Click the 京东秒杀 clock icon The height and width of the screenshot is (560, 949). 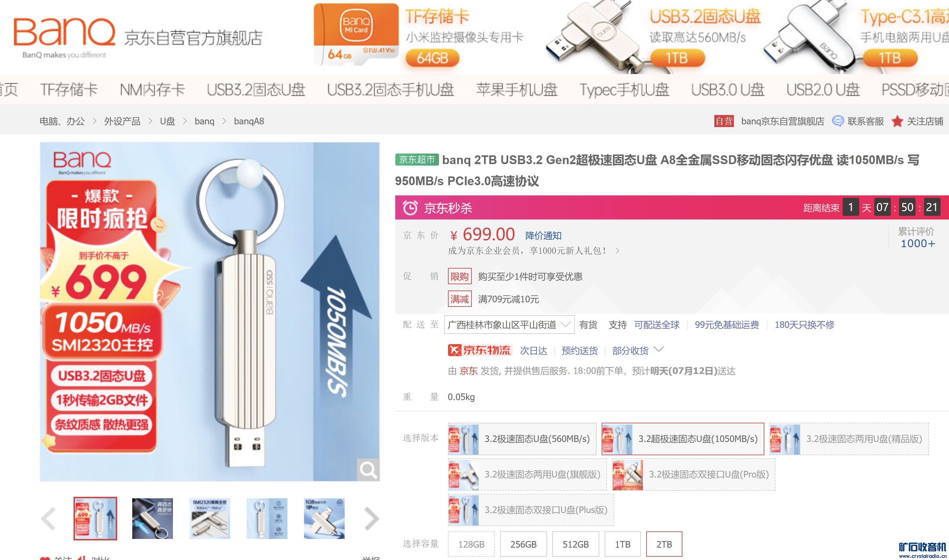click(410, 208)
